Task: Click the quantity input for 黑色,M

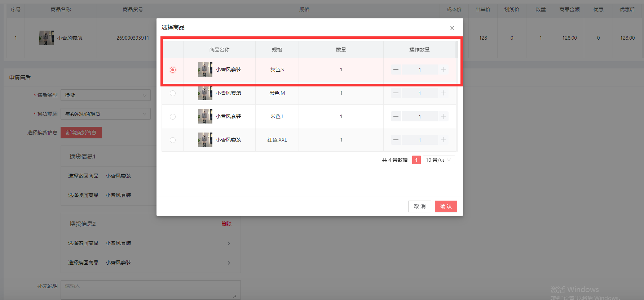Action: pos(419,93)
